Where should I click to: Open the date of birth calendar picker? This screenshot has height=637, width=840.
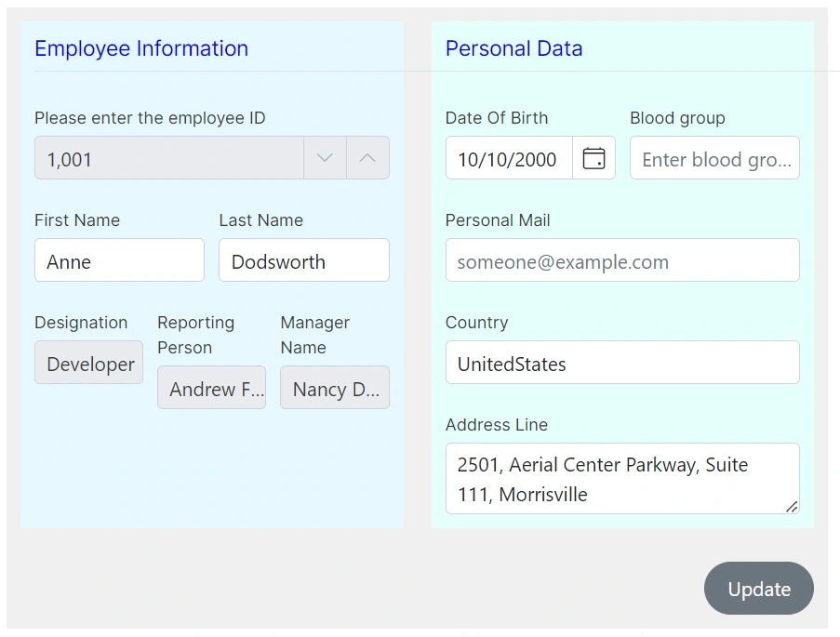click(593, 158)
